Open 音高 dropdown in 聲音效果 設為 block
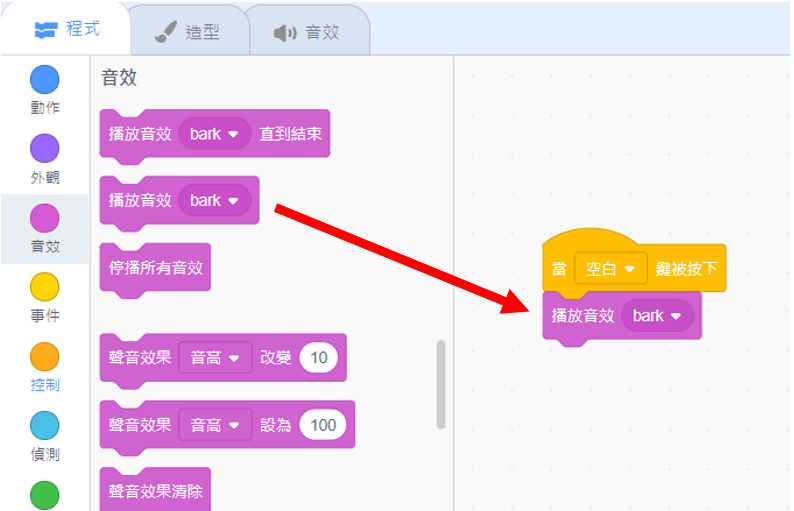Screen dimensions: 794x511 pos(215,425)
